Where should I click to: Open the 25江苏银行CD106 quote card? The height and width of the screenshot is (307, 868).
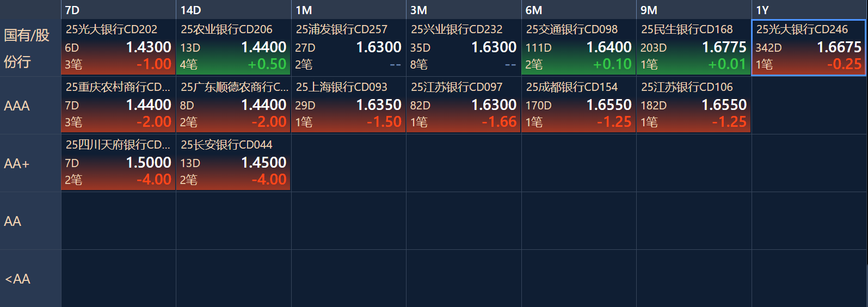click(x=694, y=105)
